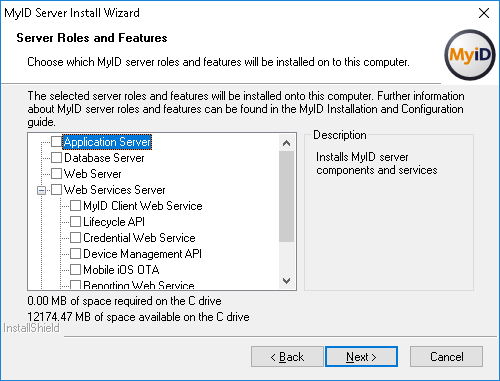This screenshot has width=500, height=381.
Task: Check the Application Server checkbox
Action: point(56,141)
